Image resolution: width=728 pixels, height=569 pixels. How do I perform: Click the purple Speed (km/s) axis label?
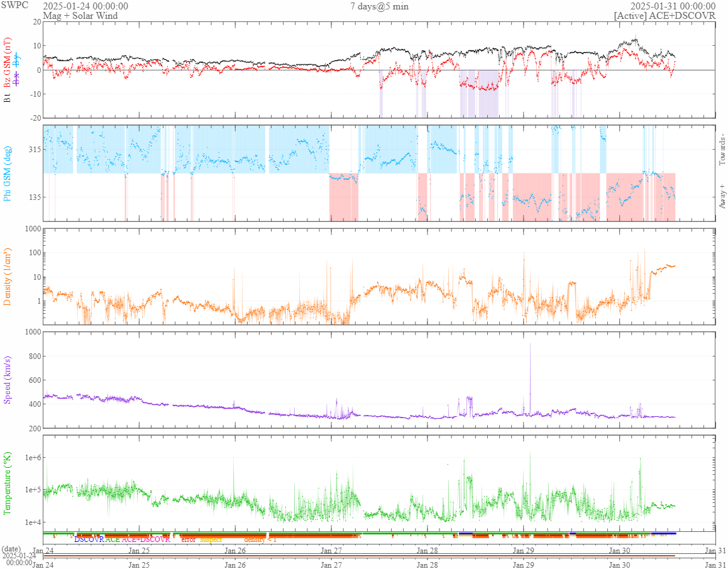(8, 380)
